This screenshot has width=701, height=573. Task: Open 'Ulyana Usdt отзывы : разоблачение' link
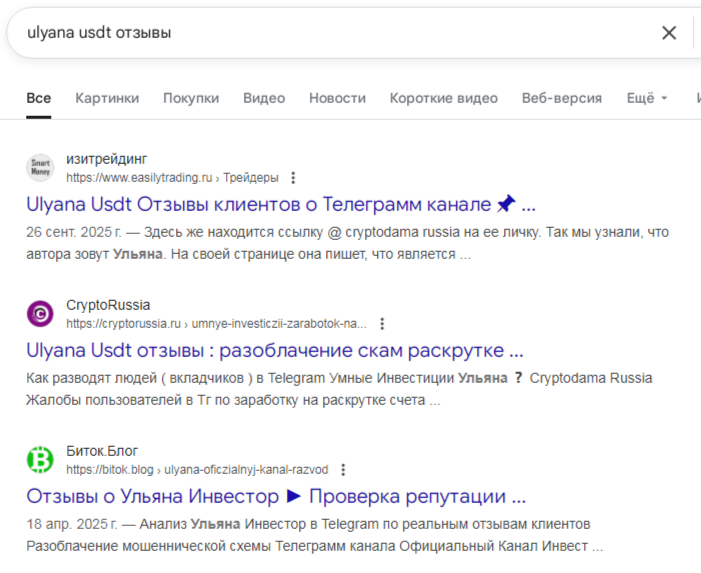274,351
